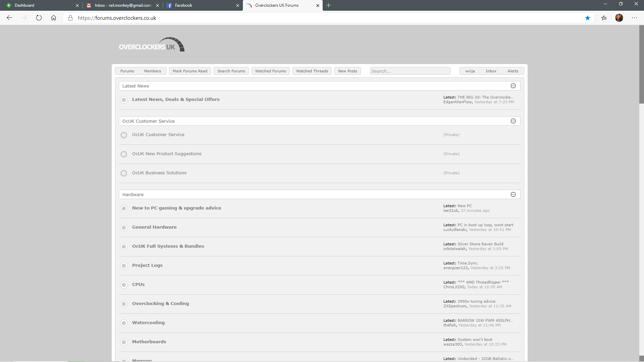Click the site padlock security icon
This screenshot has width=644, height=362.
point(70,18)
